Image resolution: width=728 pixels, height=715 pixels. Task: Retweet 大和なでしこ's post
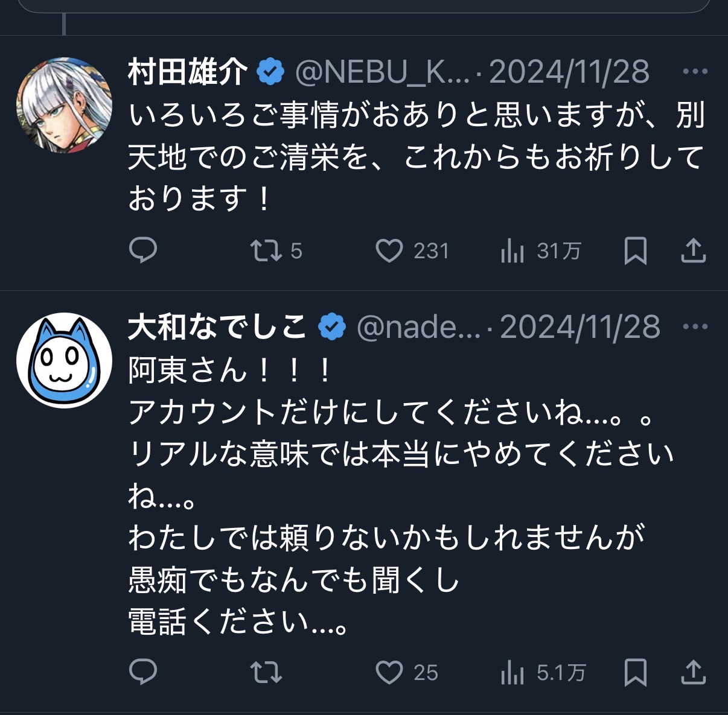(x=266, y=672)
